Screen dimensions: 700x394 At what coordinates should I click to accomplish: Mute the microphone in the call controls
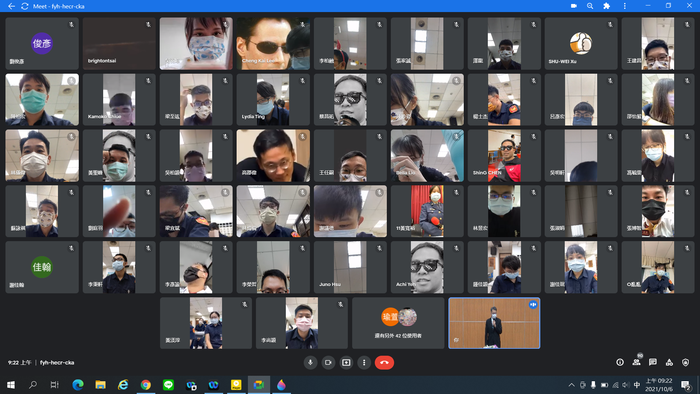[x=310, y=362]
